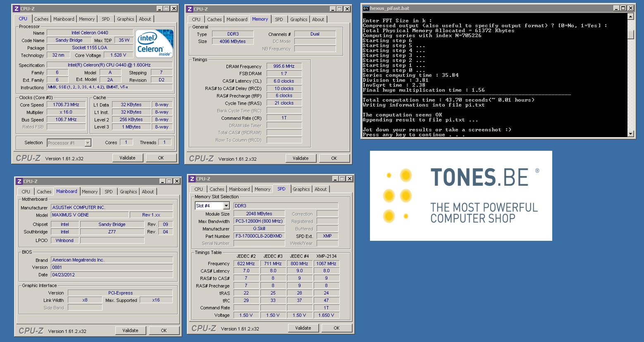Open the Processor #1 selection dropdown
This screenshot has width=644, height=342.
tap(88, 143)
